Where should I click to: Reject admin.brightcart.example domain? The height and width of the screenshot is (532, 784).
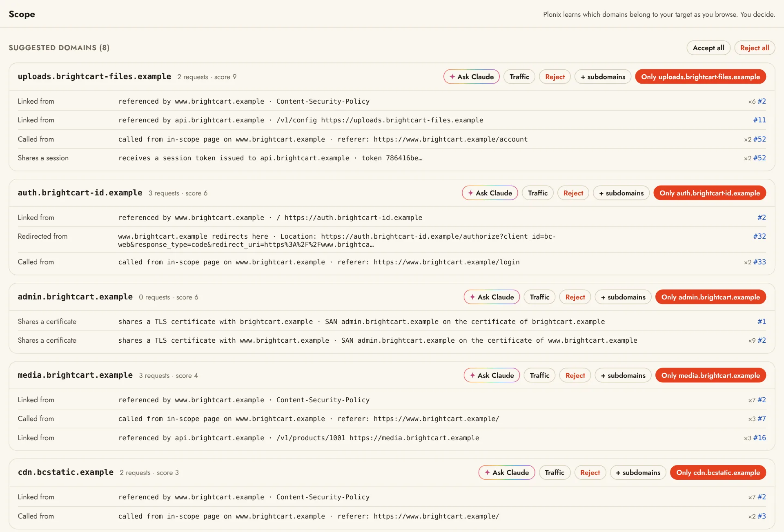[x=575, y=297]
